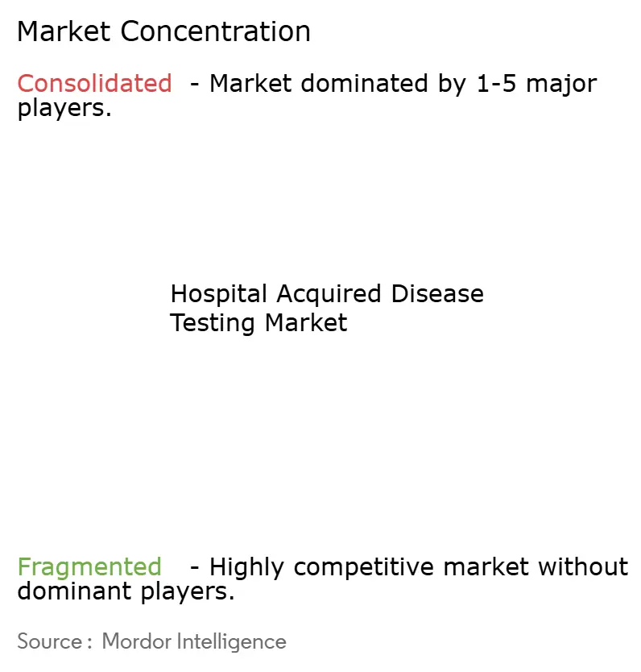Click the word 'Acquired' in the center label
Image resolution: width=641 pixels, height=672 pixels.
click(x=329, y=295)
